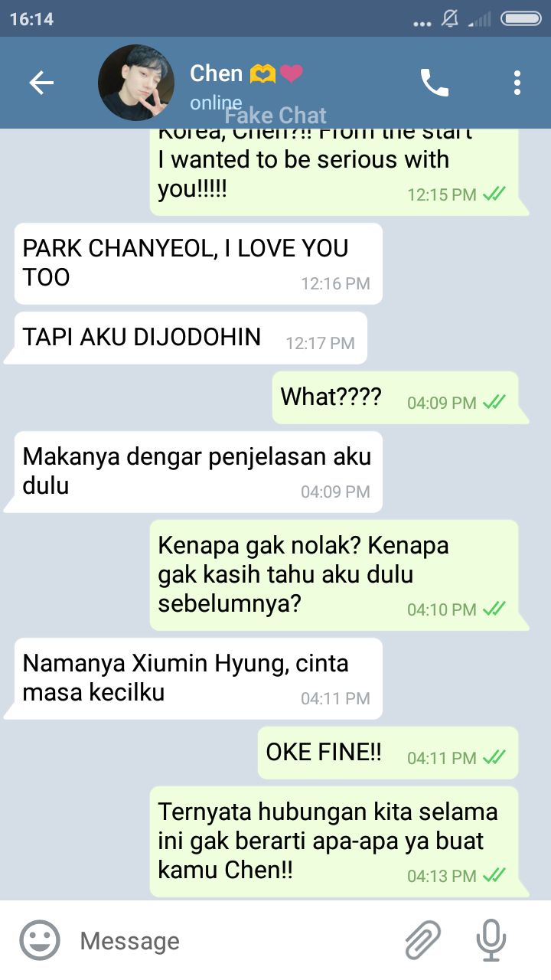Tap read checkmarks on 04:13 PM message

[494, 876]
